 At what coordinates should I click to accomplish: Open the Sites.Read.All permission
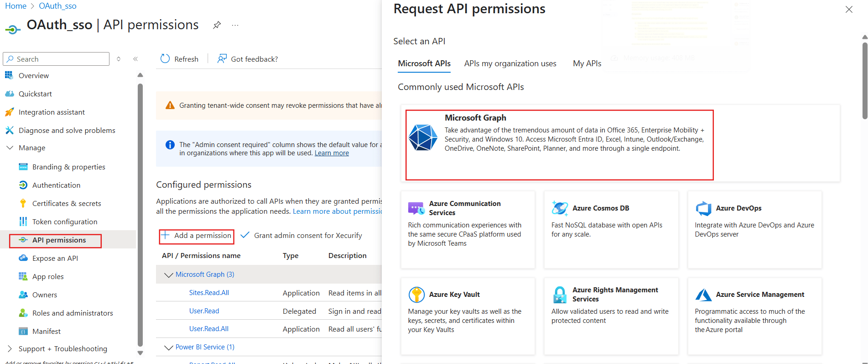tap(209, 293)
